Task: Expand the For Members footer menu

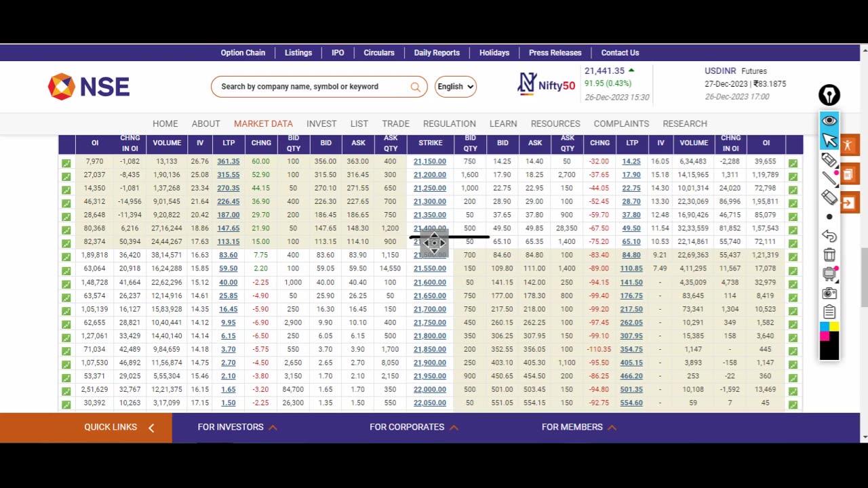Action: tap(578, 427)
